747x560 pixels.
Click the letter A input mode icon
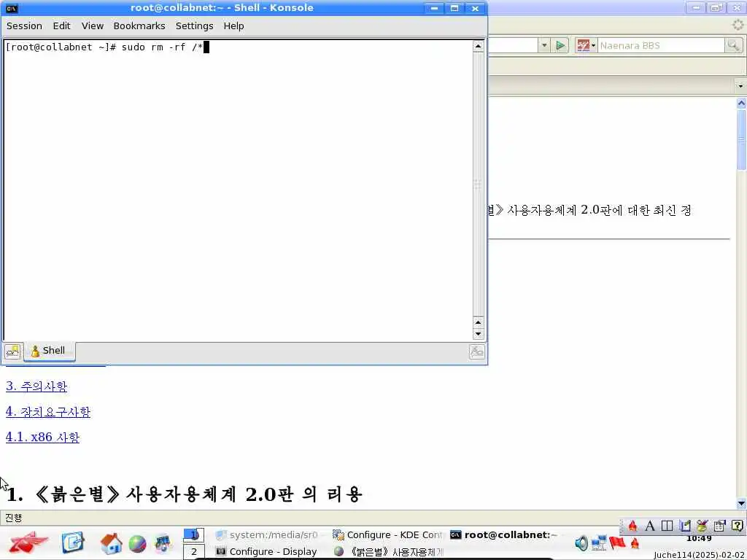pyautogui.click(x=650, y=526)
